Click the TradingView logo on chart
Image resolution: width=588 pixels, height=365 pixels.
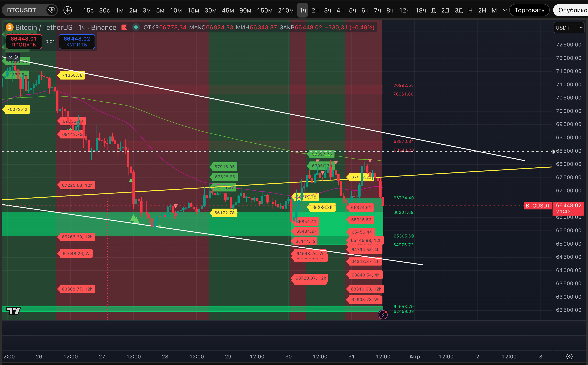click(14, 311)
